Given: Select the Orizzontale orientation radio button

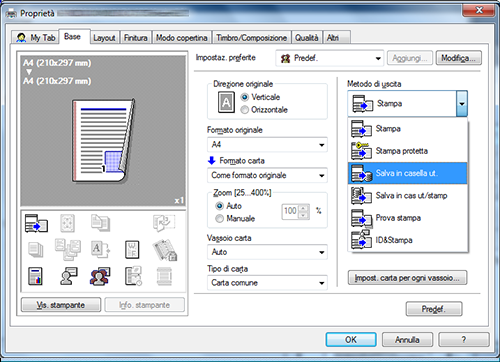Looking at the screenshot, I should (245, 110).
